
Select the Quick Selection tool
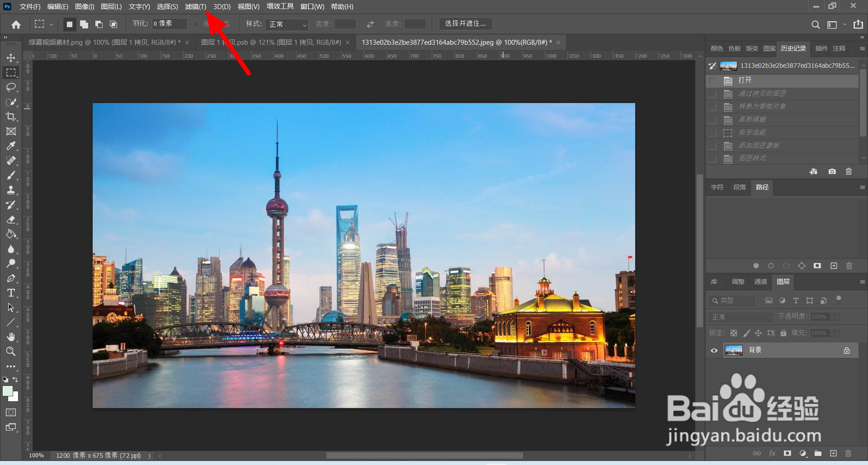pos(11,102)
